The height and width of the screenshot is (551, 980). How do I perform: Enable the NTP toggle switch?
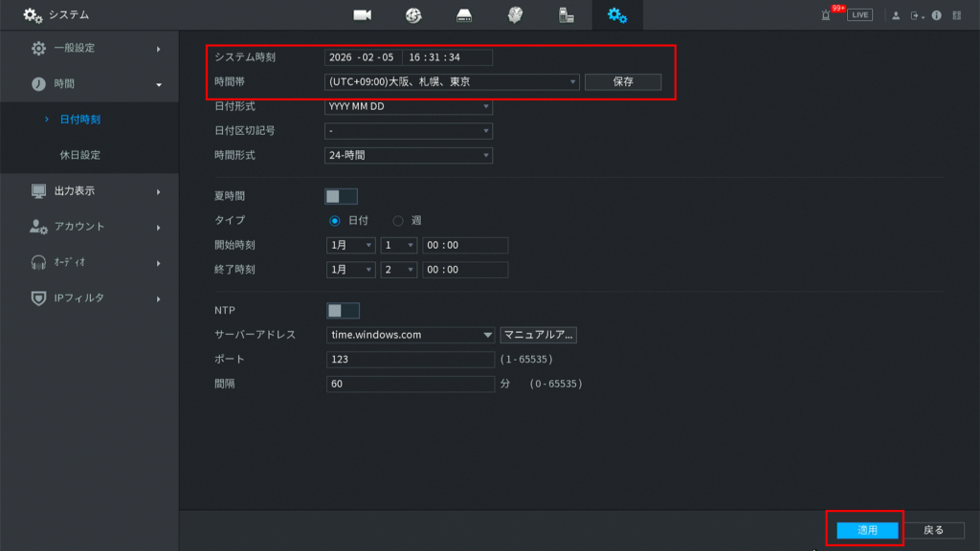[x=345, y=310]
